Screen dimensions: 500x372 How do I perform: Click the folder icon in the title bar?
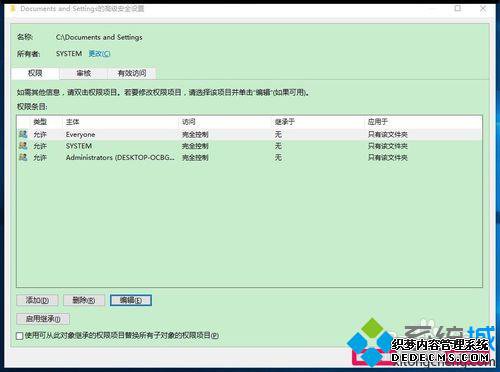coord(13,9)
